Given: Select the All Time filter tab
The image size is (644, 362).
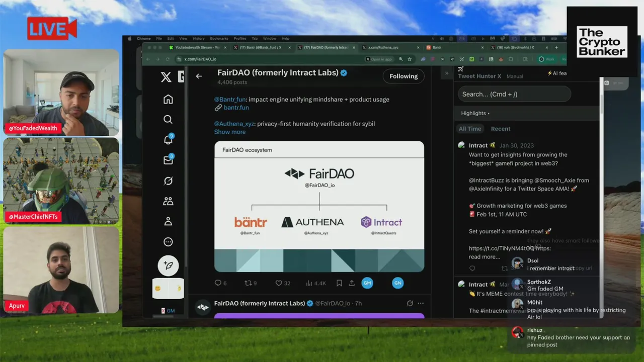Looking at the screenshot, I should coord(470,129).
